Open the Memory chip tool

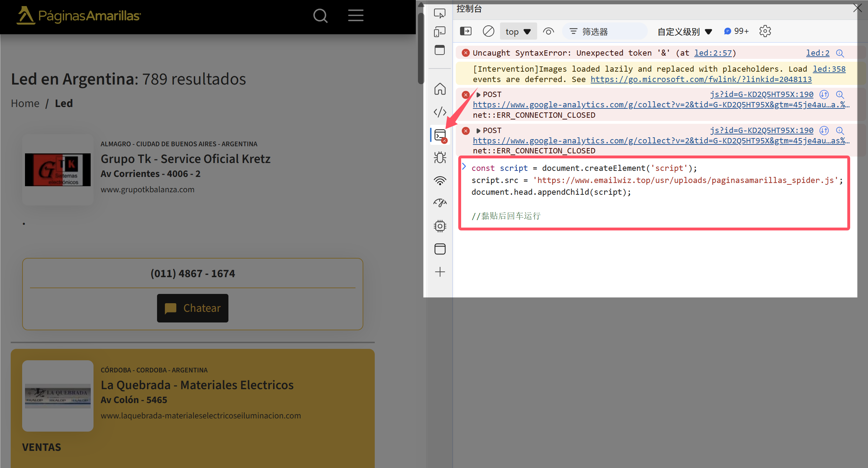[x=440, y=226]
